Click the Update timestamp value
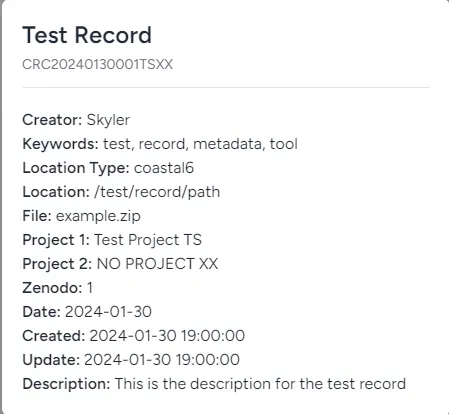 (x=162, y=360)
